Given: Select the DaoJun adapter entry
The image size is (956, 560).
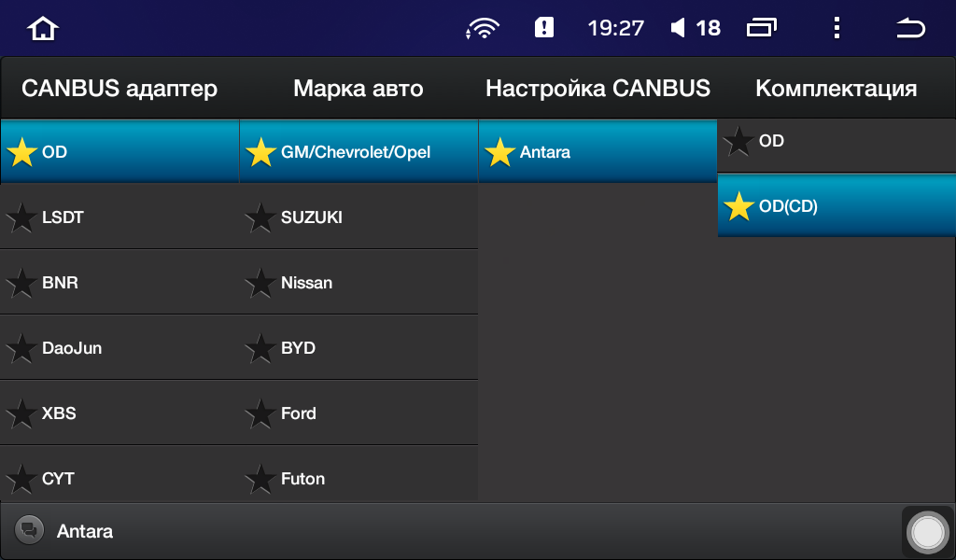Looking at the screenshot, I should pos(119,347).
